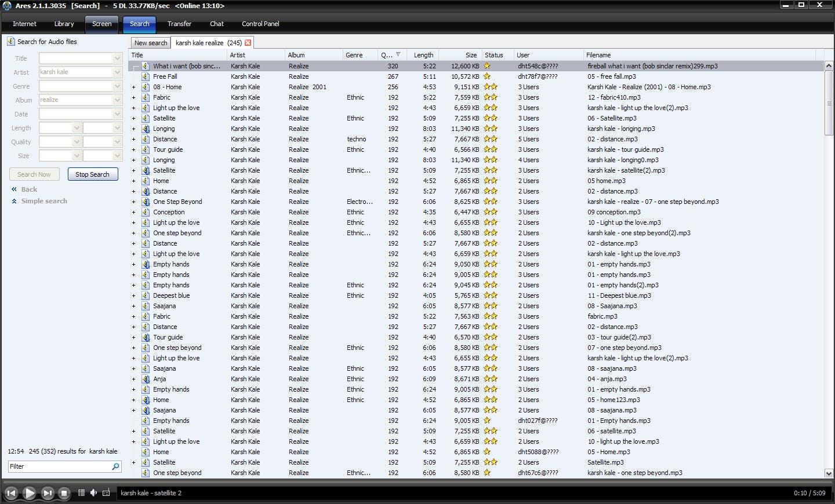Skip to next track in player
The width and height of the screenshot is (835, 504).
[x=48, y=493]
